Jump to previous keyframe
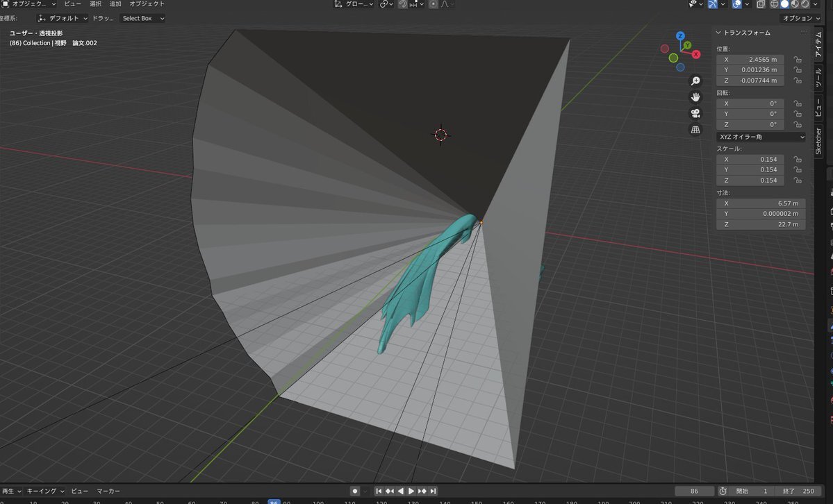This screenshot has width=833, height=504. pos(390,492)
